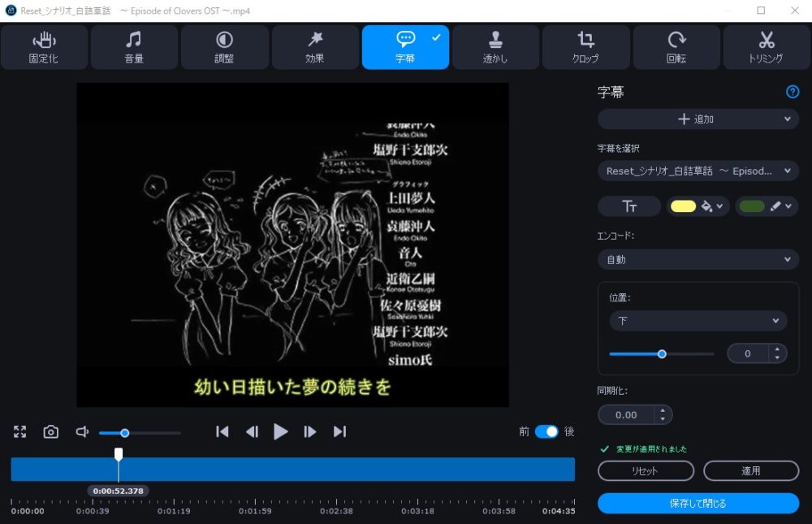This screenshot has height=524, width=812.
Task: Click the 字幕を選択 label
Action: (618, 149)
